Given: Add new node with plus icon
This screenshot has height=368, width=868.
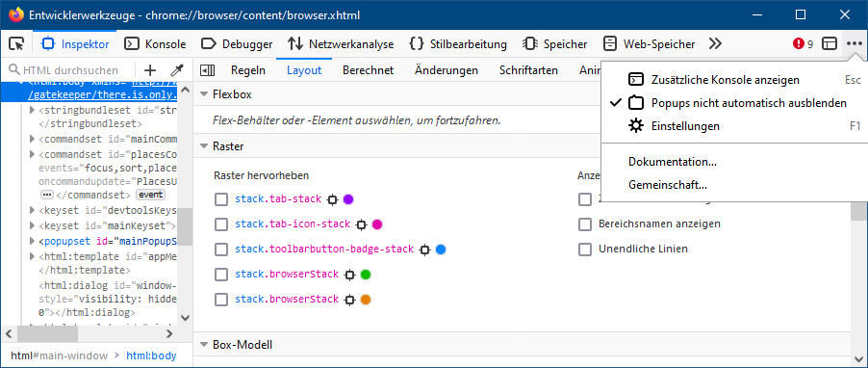Looking at the screenshot, I should click(x=150, y=70).
